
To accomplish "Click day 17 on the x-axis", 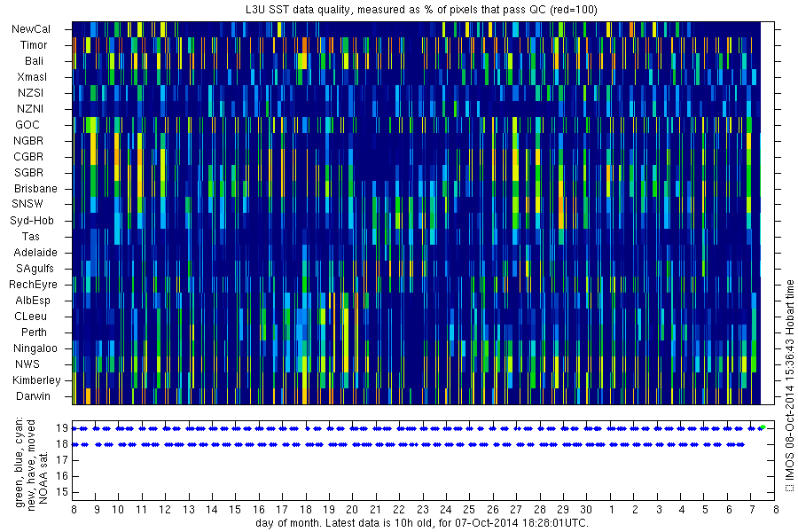I will click(x=281, y=510).
